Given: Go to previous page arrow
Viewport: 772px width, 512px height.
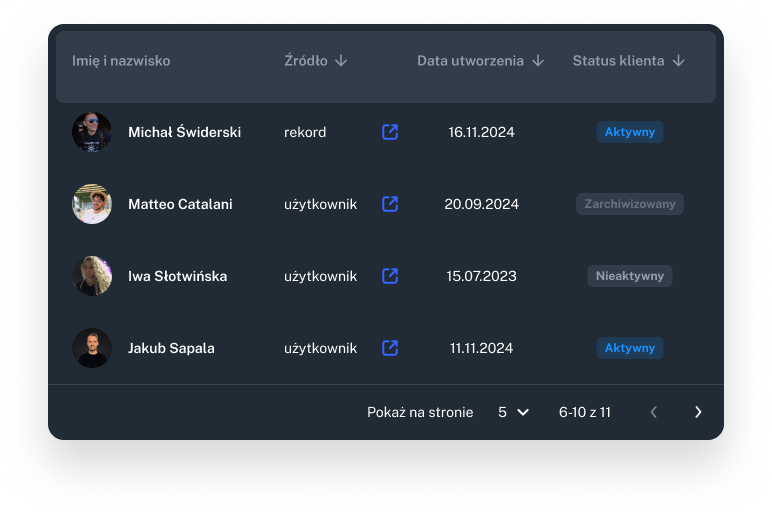Looking at the screenshot, I should pyautogui.click(x=654, y=412).
